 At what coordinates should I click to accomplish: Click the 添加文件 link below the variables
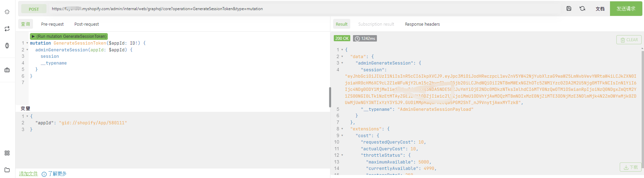pos(29,174)
